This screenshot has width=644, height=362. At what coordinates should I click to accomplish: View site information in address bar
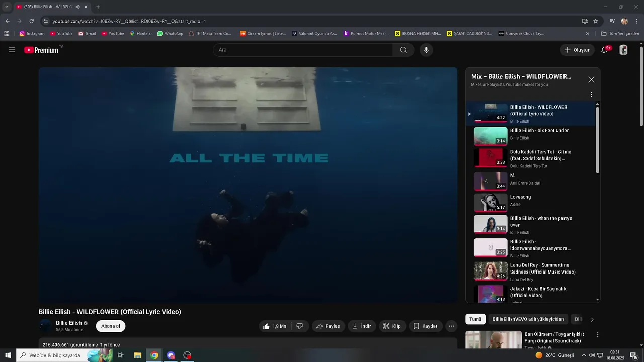click(46, 21)
